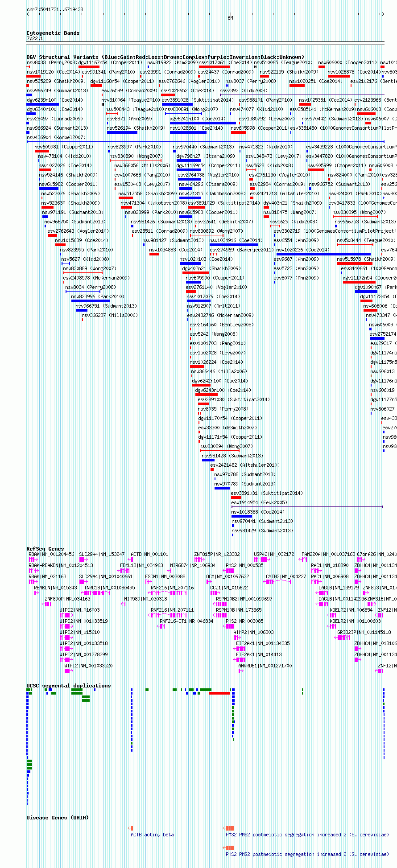Select variant nsv7392 (Kidd2008)
Image resolution: width=397 pixels, height=868 pixels.
(244, 91)
